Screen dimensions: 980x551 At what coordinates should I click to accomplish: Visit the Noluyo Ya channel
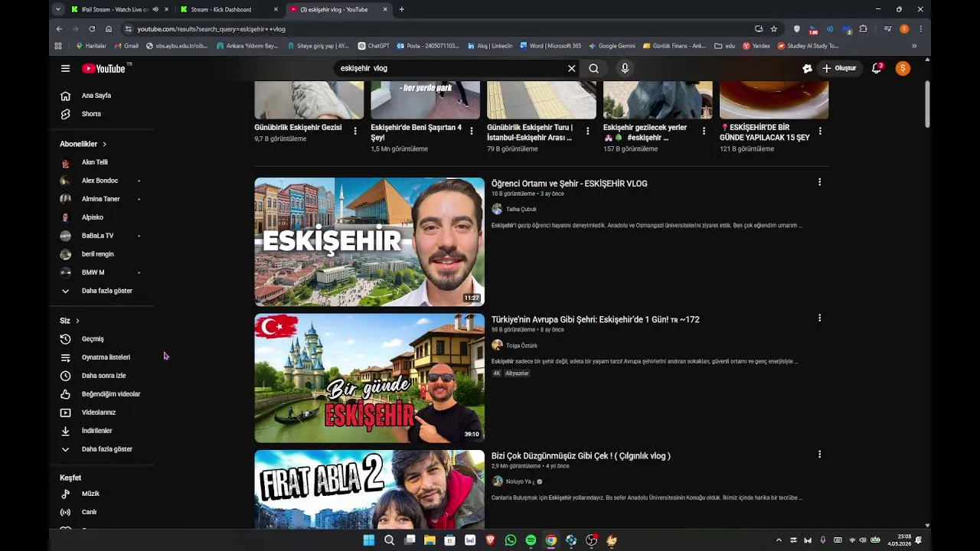[x=520, y=481]
